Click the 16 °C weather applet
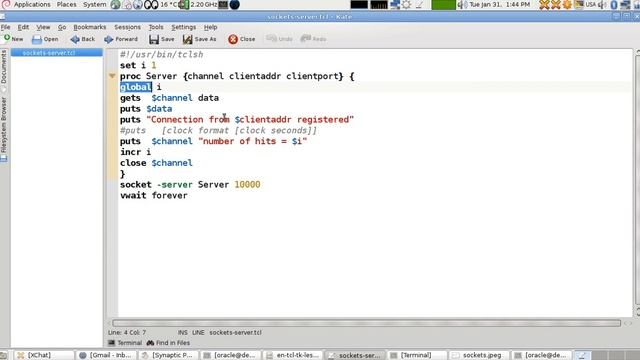The image size is (640, 360). [x=169, y=4]
